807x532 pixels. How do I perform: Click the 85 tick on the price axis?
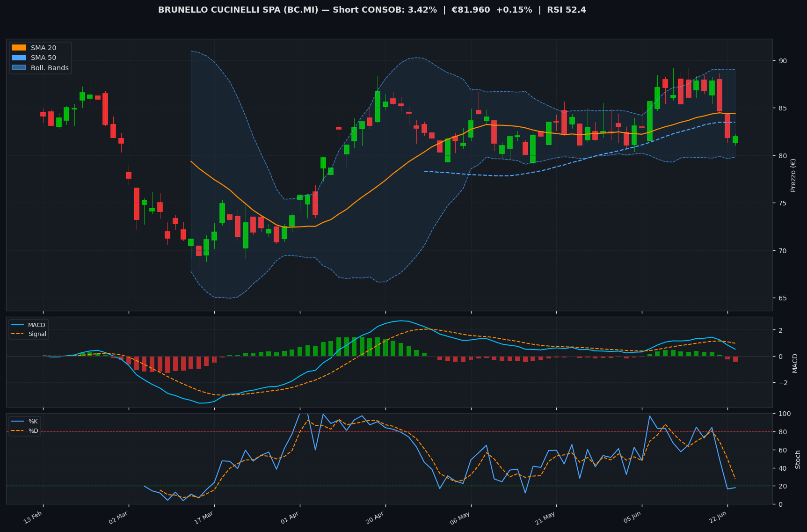(783, 108)
